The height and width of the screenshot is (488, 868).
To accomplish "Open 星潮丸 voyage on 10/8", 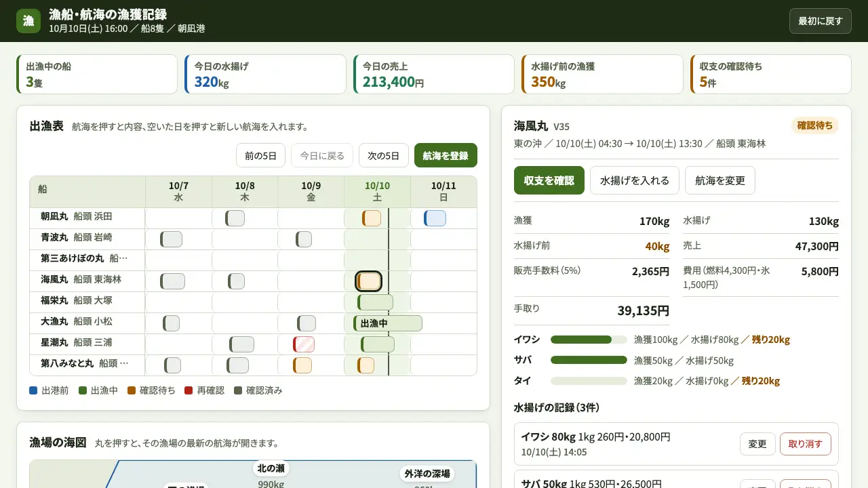I will click(241, 344).
